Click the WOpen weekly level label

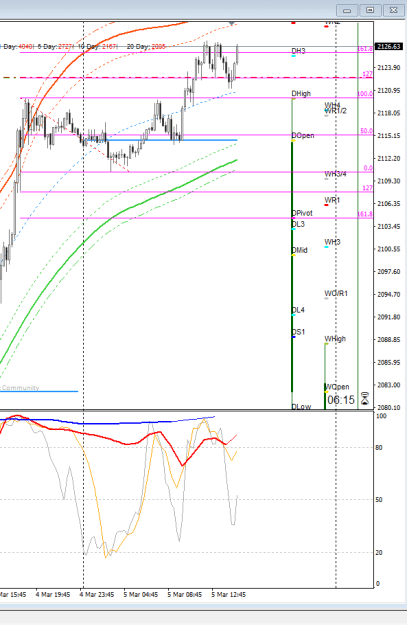tap(336, 387)
